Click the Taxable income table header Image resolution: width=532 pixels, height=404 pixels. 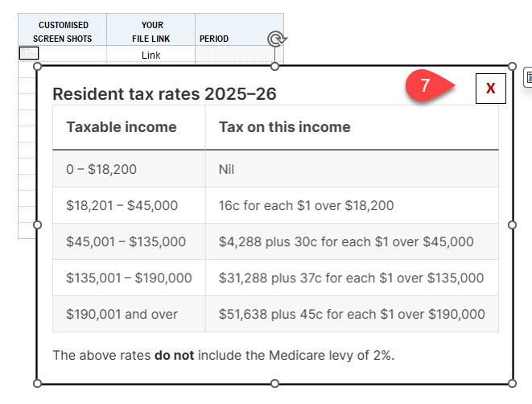122,126
